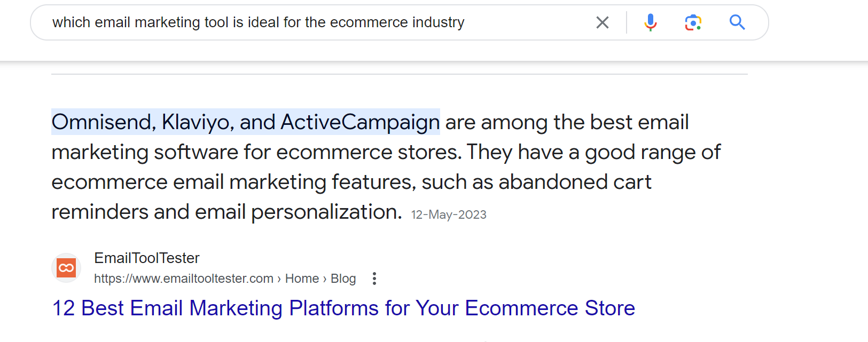The height and width of the screenshot is (342, 868).
Task: Clear the search query with the X icon
Action: (x=603, y=22)
